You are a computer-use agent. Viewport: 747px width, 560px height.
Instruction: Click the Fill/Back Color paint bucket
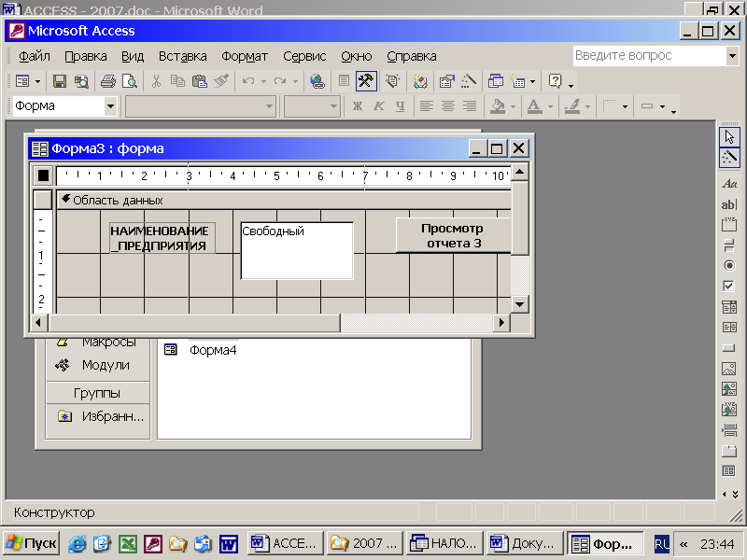coord(498,106)
